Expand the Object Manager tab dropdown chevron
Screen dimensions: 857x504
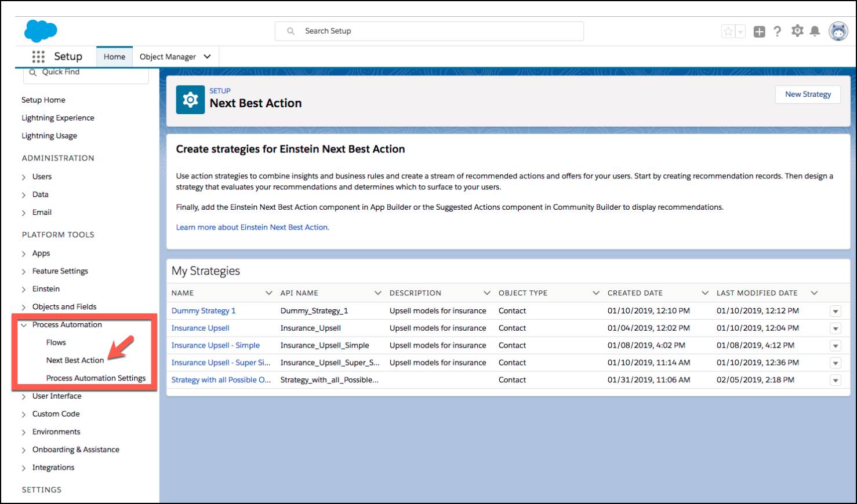[207, 57]
